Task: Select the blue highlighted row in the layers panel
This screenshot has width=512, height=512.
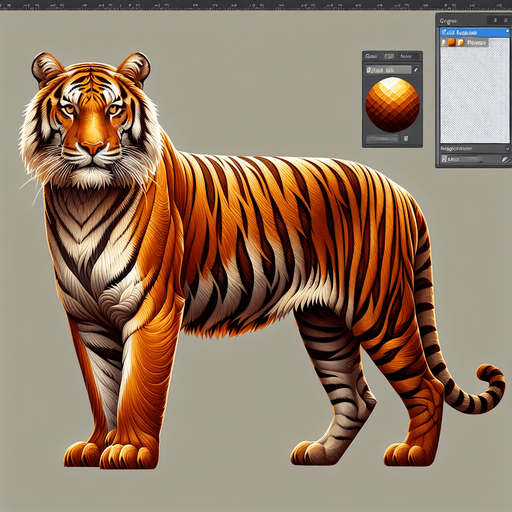Action: (475, 33)
